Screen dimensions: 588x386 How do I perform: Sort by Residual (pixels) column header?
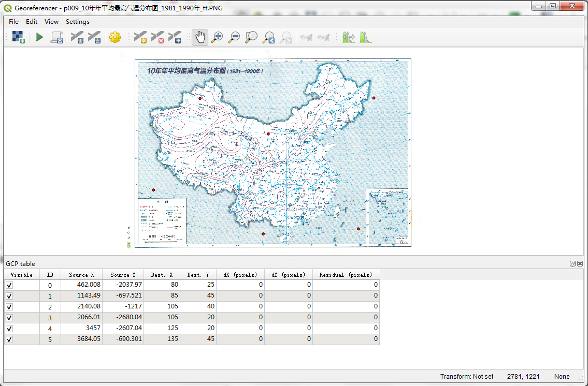point(346,275)
